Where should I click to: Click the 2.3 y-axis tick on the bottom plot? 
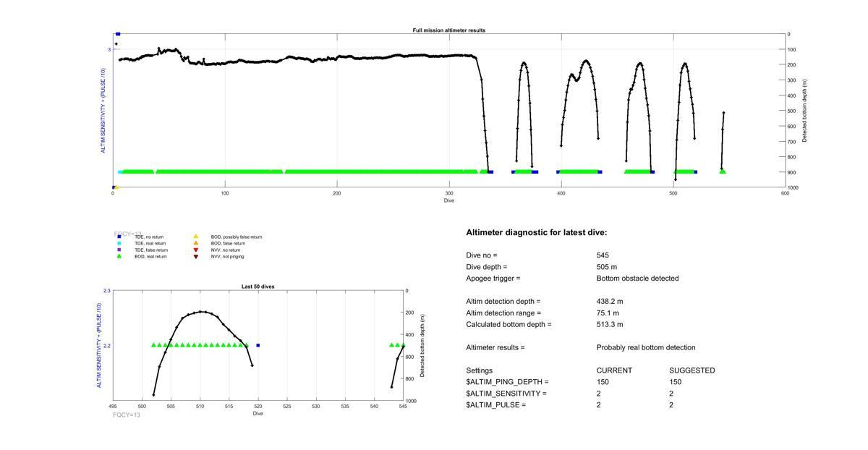click(x=107, y=291)
